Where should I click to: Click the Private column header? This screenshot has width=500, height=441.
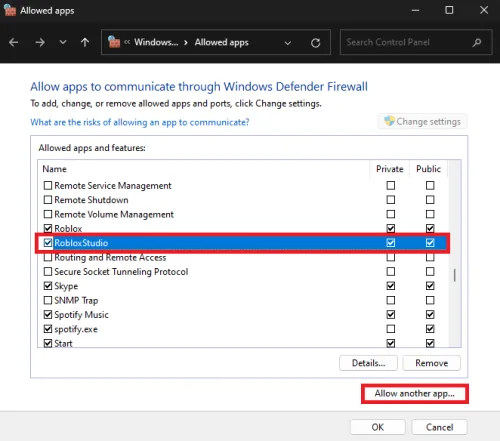click(x=390, y=169)
